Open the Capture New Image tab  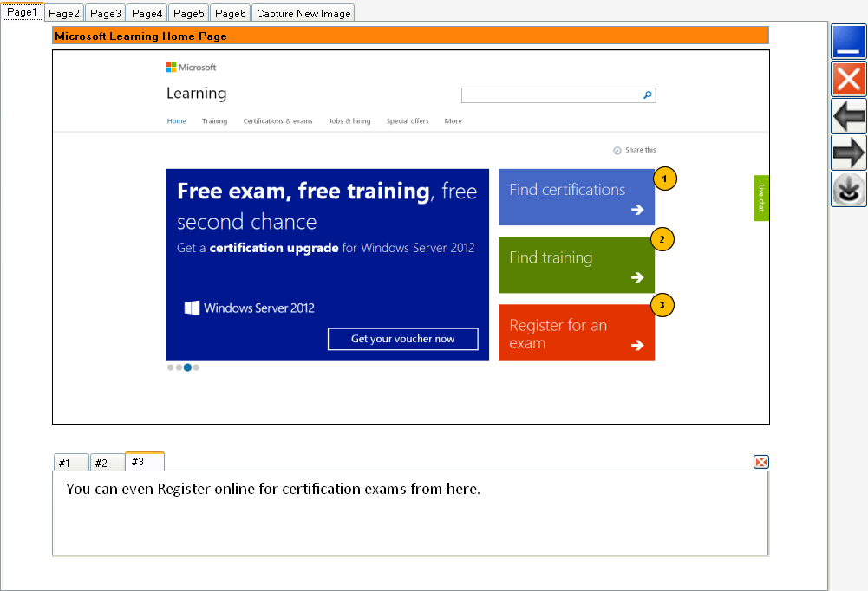(303, 13)
